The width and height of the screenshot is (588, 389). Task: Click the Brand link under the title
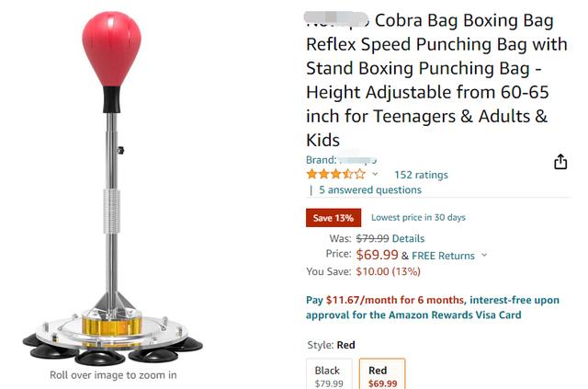(x=341, y=160)
